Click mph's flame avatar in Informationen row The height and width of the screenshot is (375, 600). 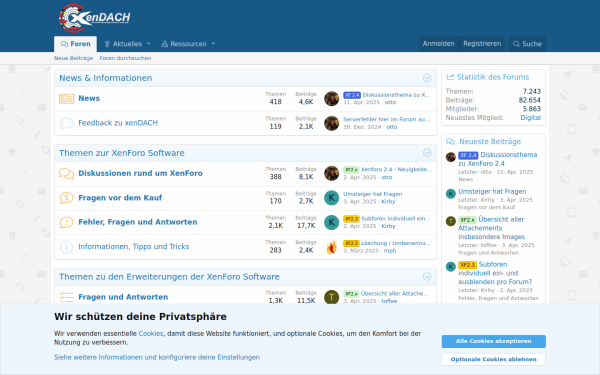pyautogui.click(x=331, y=247)
